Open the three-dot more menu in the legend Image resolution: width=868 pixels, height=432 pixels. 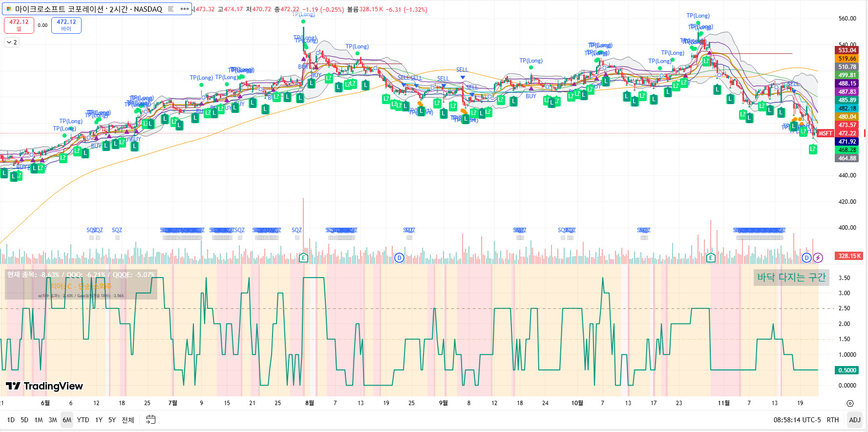pyautogui.click(x=185, y=9)
